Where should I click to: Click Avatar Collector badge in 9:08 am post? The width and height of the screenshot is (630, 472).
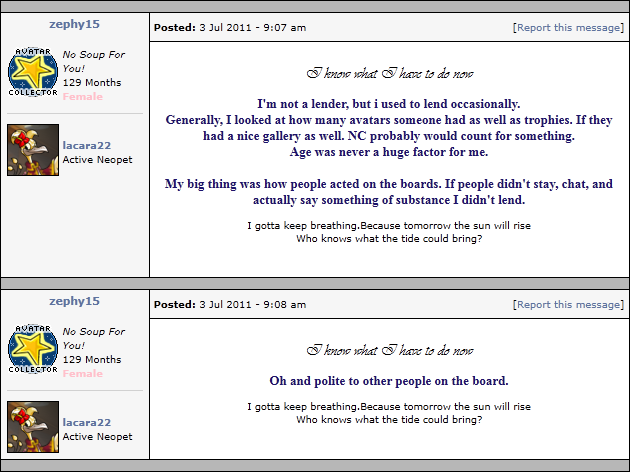(x=33, y=349)
